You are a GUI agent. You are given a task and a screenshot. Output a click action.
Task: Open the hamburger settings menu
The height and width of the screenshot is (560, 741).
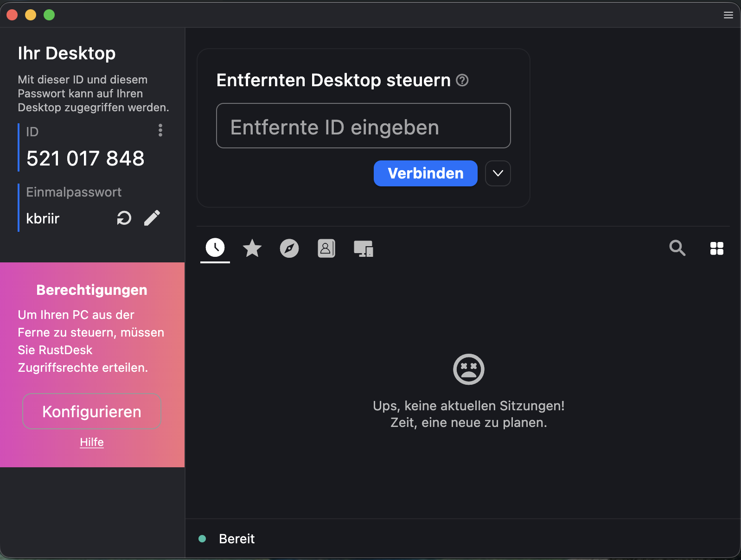click(728, 15)
